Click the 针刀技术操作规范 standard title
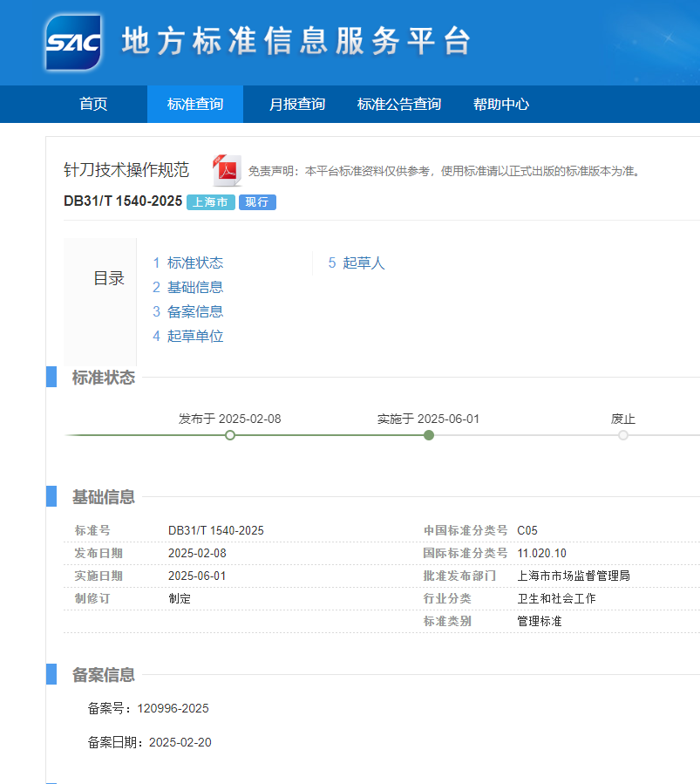The height and width of the screenshot is (784, 700). (x=126, y=170)
